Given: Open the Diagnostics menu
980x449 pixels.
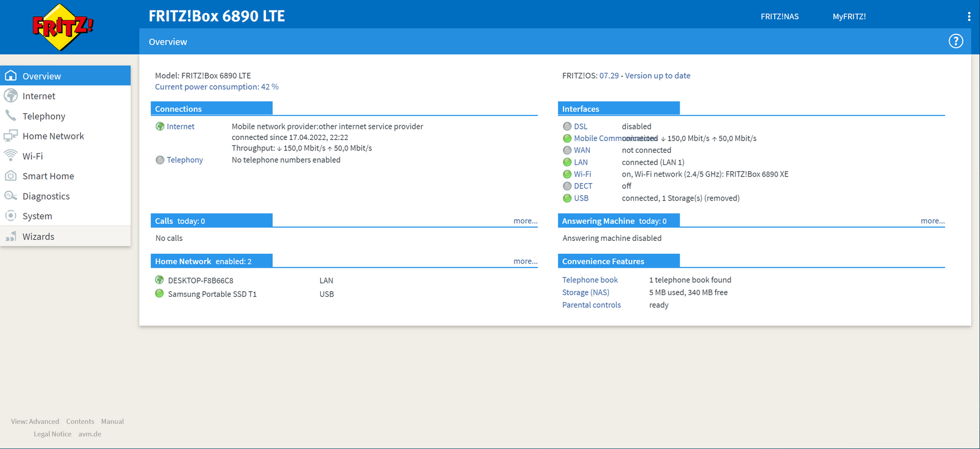Looking at the screenshot, I should pos(65,196).
